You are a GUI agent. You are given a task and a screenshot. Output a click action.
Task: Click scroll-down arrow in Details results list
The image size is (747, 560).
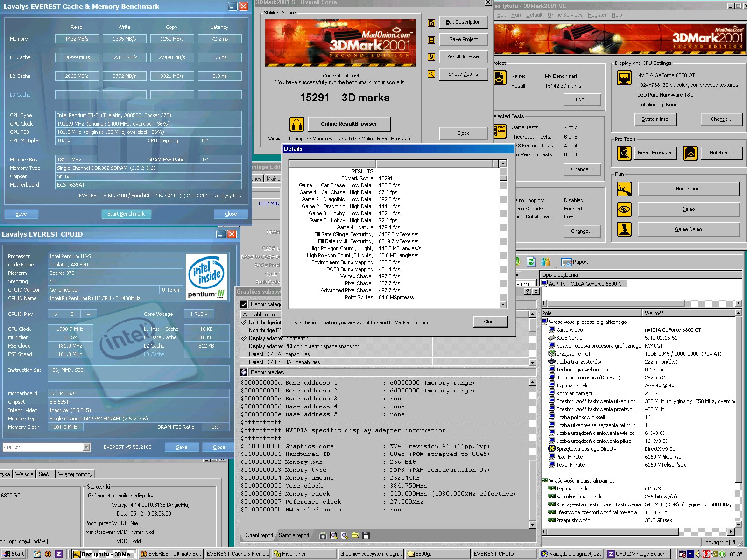pos(503,305)
